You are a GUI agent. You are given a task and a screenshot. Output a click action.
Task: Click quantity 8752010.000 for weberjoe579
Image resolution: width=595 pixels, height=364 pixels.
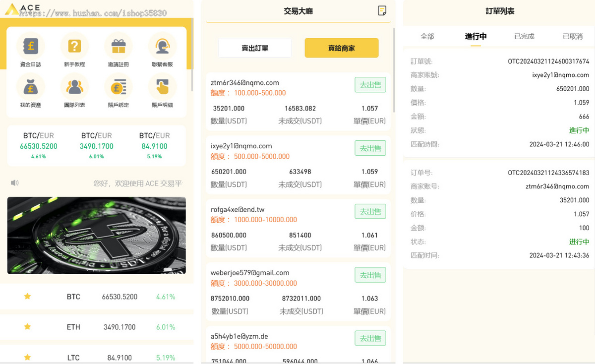(x=230, y=299)
